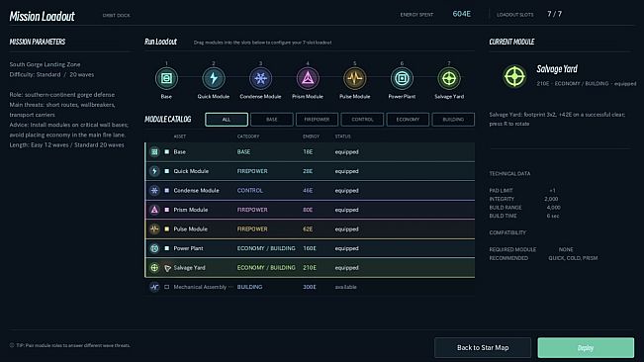Check the Mechanical Assembly checkbox
This screenshot has width=644, height=362.
point(167,287)
